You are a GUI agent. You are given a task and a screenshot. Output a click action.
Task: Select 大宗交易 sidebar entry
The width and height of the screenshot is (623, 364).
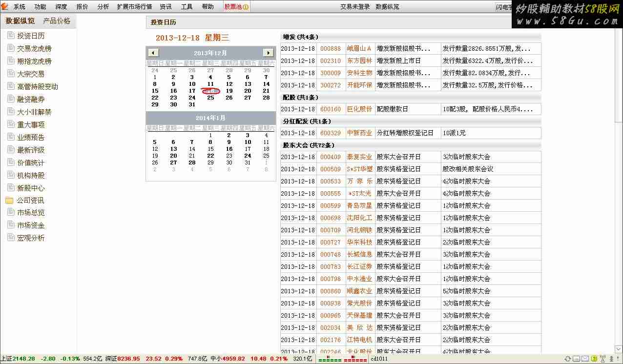(31, 74)
